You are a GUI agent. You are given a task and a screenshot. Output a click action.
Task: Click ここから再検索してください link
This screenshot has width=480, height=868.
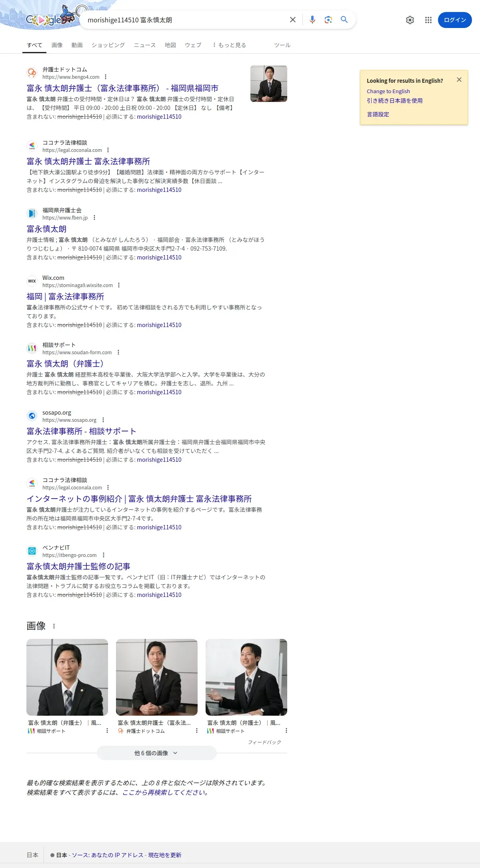tap(164, 792)
